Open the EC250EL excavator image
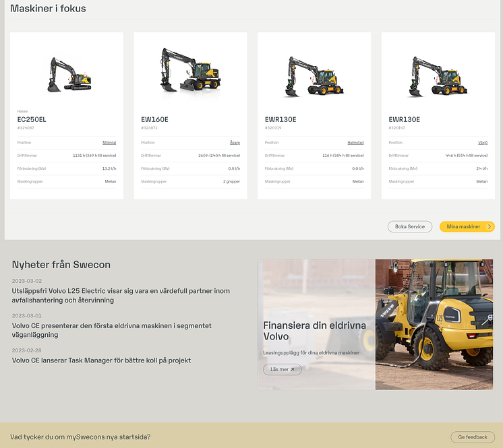Screen dimensions: 503x448 69,75
